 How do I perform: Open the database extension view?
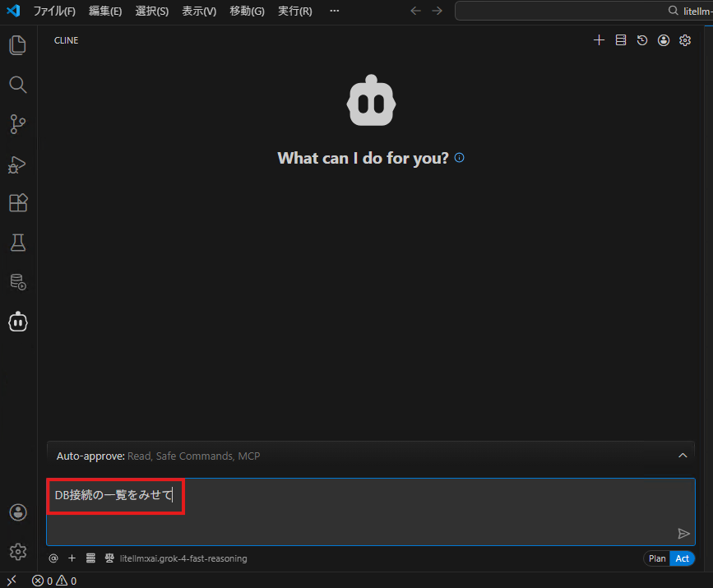click(18, 282)
